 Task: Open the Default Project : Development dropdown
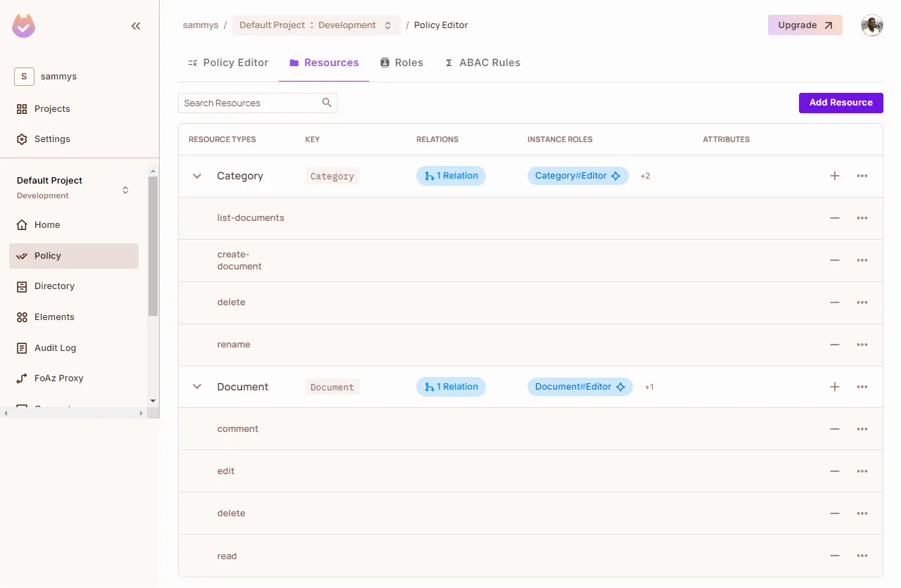click(316, 25)
